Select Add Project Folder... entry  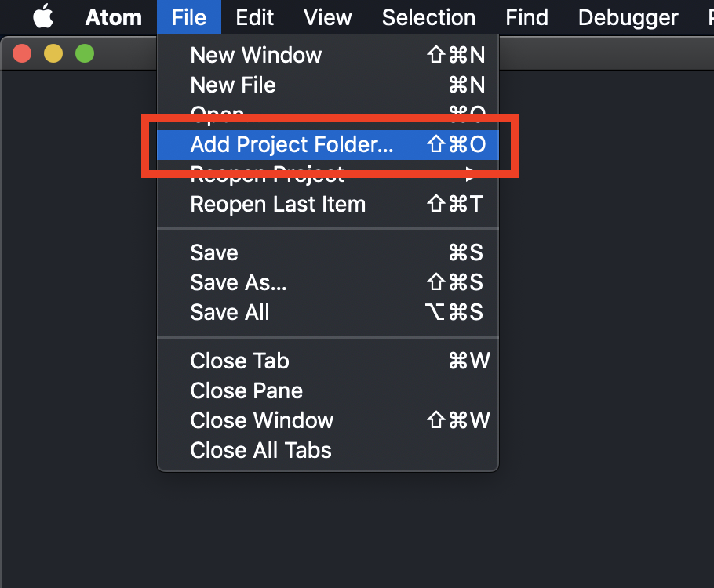click(x=328, y=144)
